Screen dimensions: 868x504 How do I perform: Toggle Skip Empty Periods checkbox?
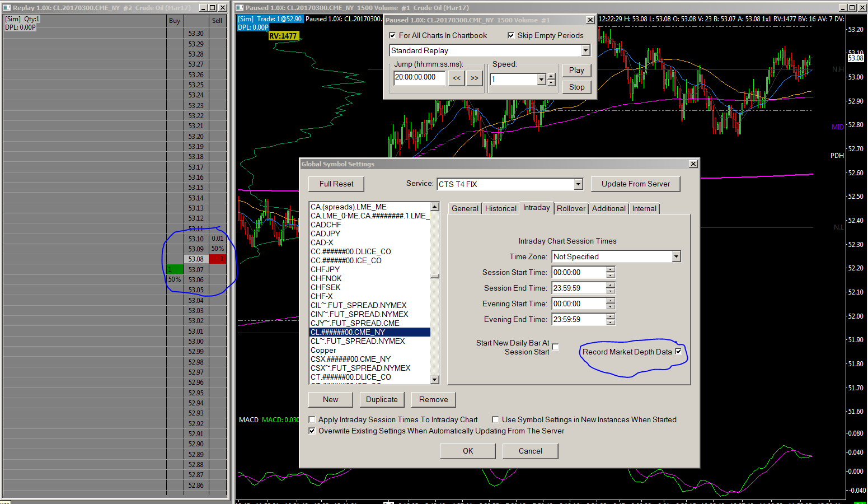tap(511, 35)
